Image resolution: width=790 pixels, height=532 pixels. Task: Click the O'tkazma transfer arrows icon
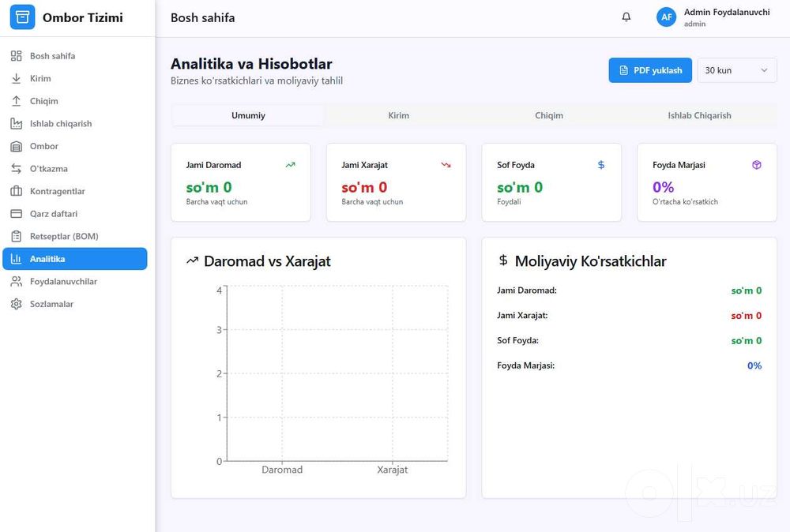point(16,169)
